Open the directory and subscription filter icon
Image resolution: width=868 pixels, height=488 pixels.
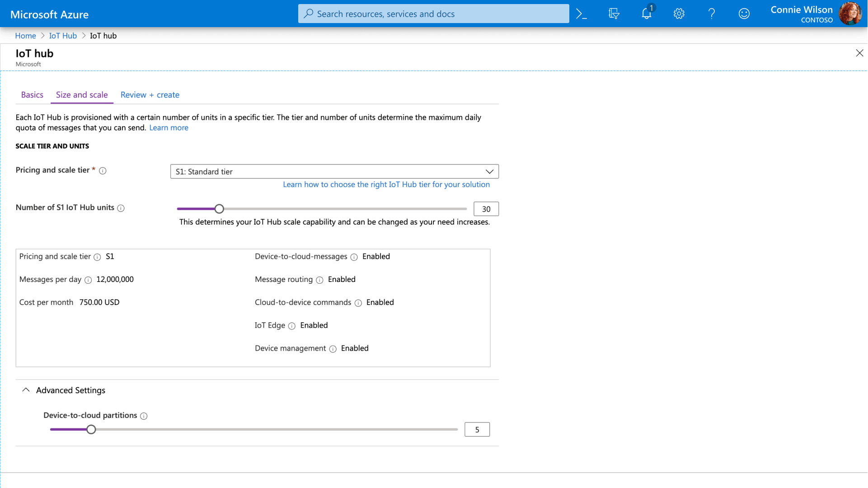tap(614, 14)
